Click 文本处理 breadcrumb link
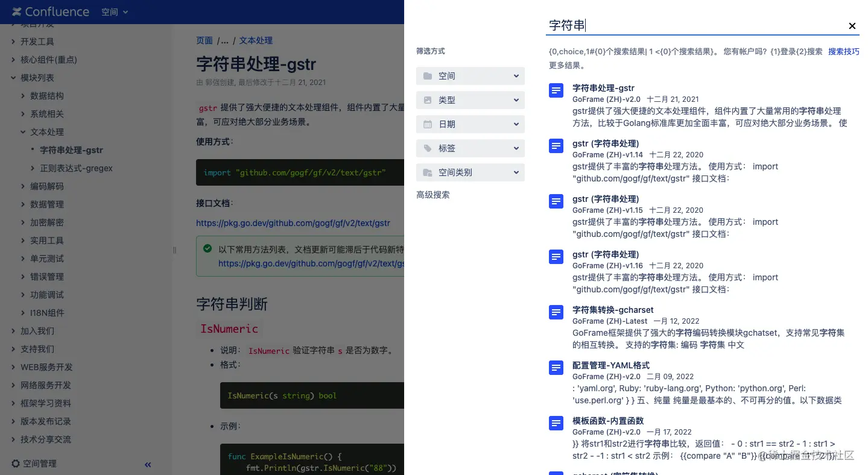 (256, 40)
